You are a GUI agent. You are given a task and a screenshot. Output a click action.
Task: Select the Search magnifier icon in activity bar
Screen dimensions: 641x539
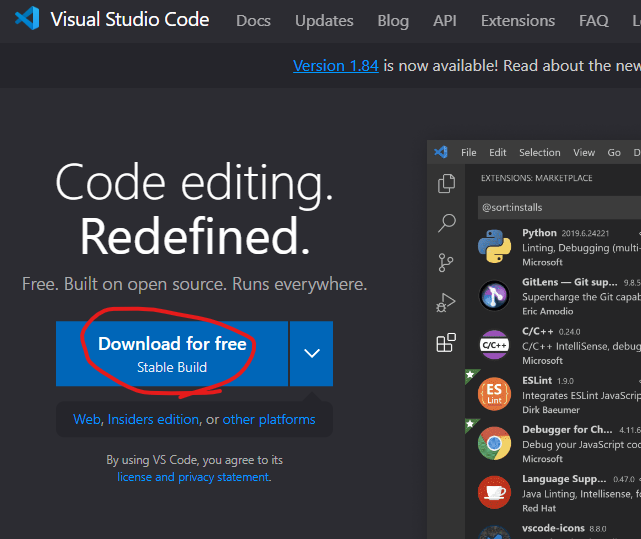tap(446, 223)
